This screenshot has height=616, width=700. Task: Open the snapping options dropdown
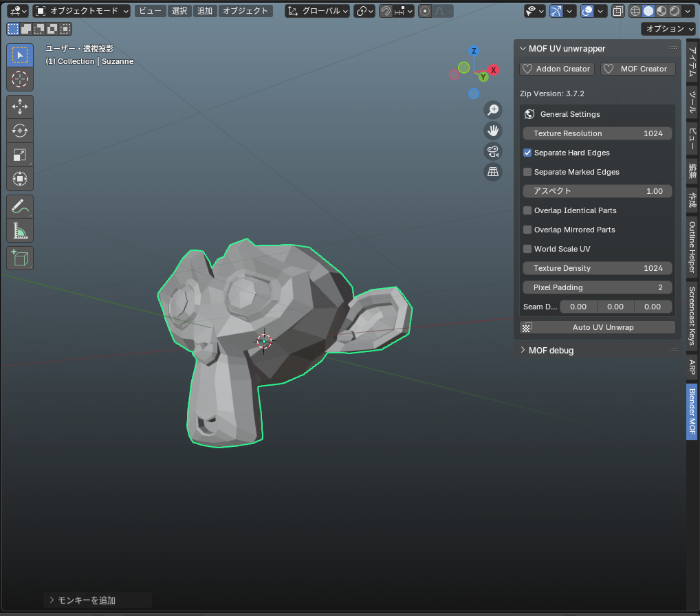coord(404,11)
